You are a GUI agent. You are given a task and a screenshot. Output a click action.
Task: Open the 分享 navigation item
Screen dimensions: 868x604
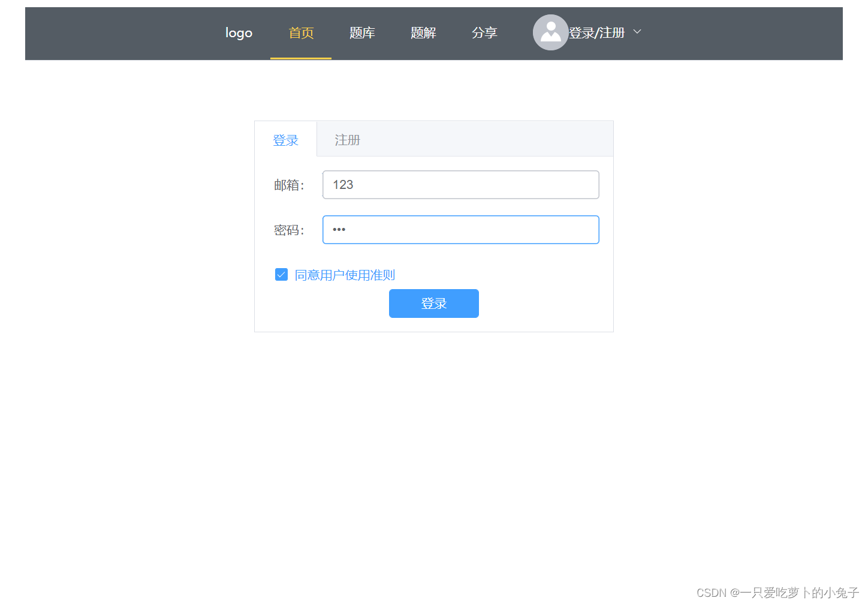pos(485,32)
